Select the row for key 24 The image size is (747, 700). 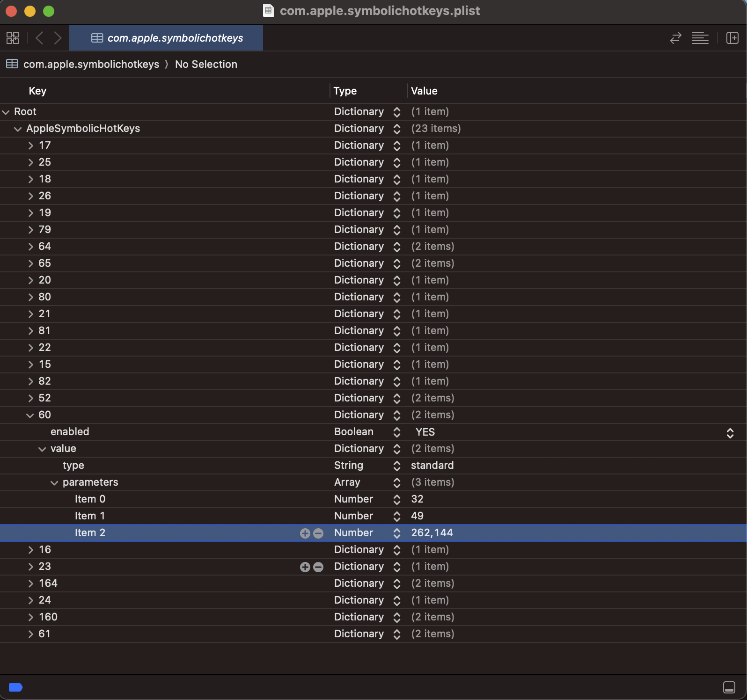[373, 600]
